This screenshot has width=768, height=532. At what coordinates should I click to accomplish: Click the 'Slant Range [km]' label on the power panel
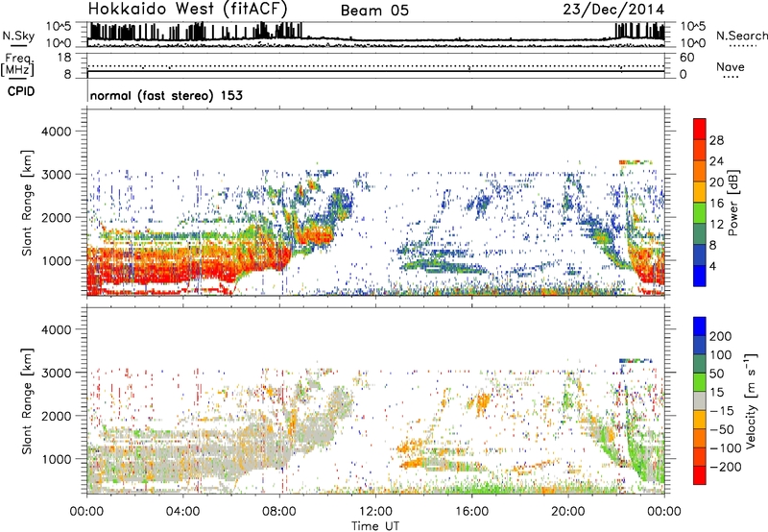[x=27, y=203]
